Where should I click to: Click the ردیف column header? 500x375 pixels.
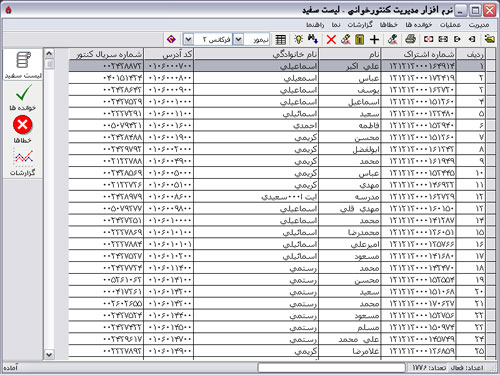coord(471,54)
